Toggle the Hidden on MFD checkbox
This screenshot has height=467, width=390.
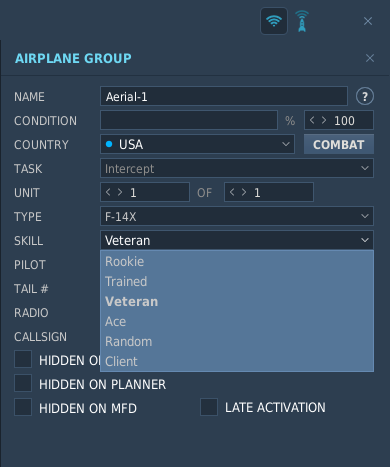click(x=23, y=407)
